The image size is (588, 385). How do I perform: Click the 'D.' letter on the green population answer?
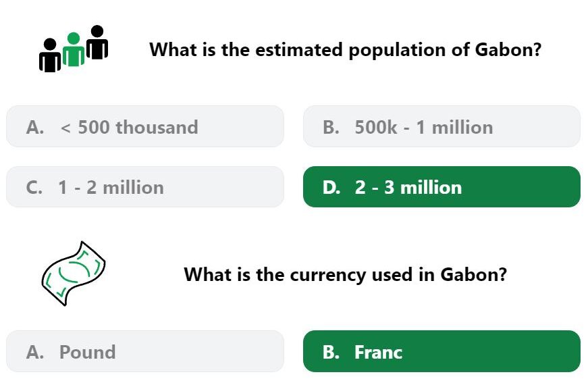(331, 187)
